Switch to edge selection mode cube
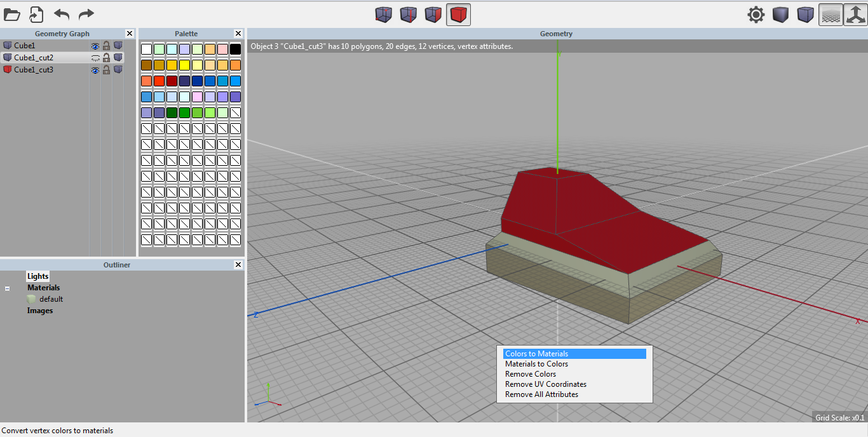Screen dimensions: 868x437 pyautogui.click(x=408, y=14)
